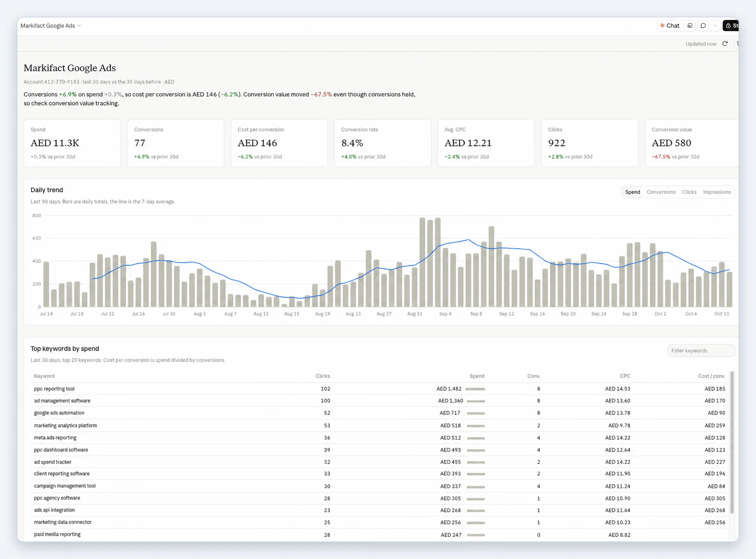The width and height of the screenshot is (756, 559).
Task: Refresh the dashboard data via the reload icon
Action: click(725, 44)
